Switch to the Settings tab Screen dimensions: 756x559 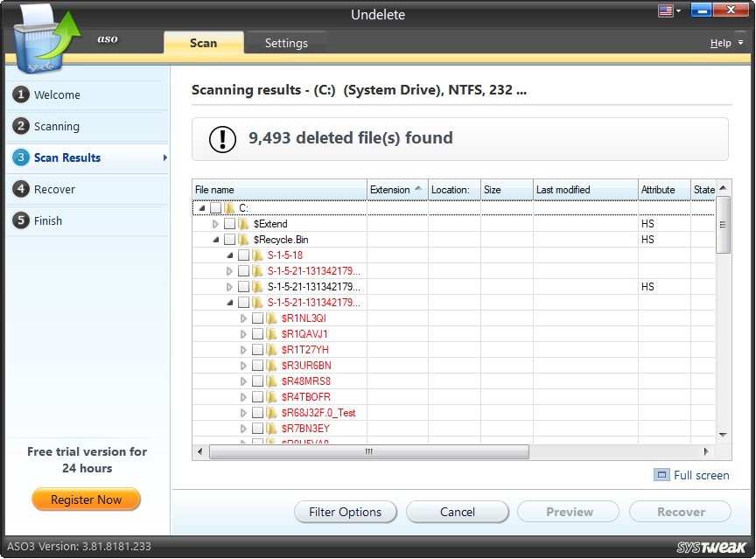click(x=286, y=42)
